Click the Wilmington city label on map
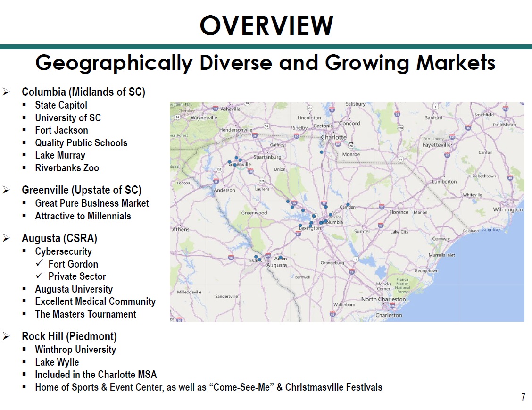Viewport: 532px width, 410px height. (507, 209)
